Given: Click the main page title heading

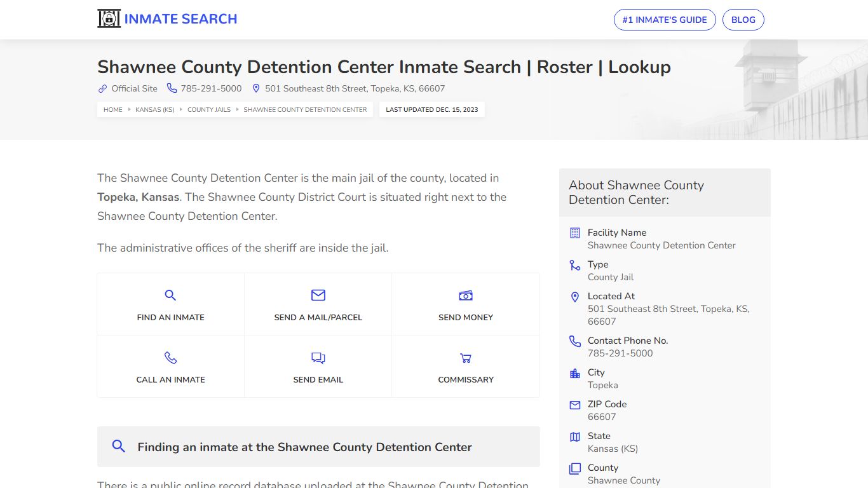Looking at the screenshot, I should pyautogui.click(x=384, y=67).
